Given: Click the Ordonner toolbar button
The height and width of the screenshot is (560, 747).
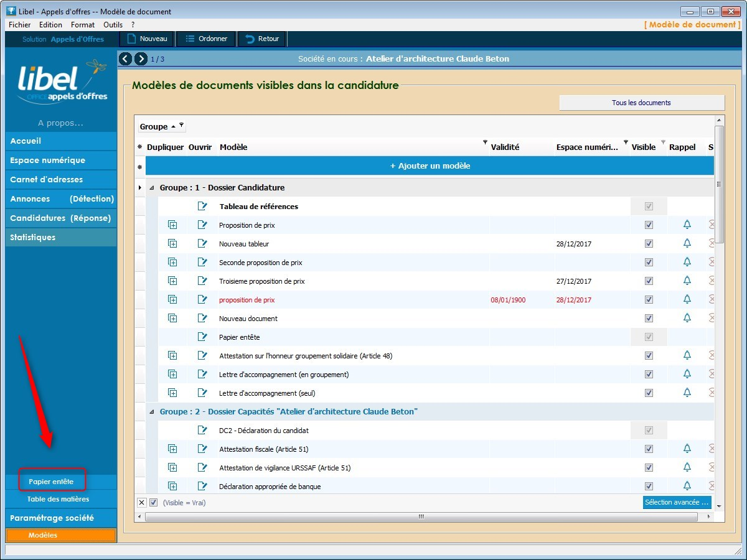Looking at the screenshot, I should tap(206, 39).
